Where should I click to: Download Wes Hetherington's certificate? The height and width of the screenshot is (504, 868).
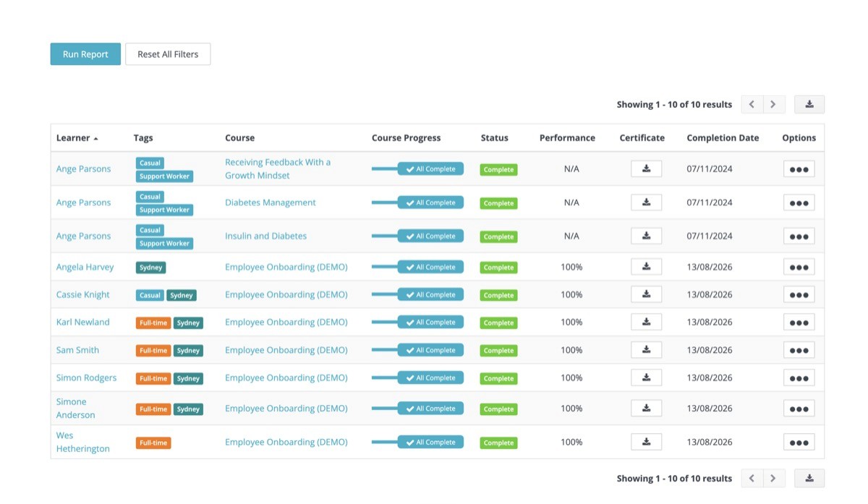(646, 442)
